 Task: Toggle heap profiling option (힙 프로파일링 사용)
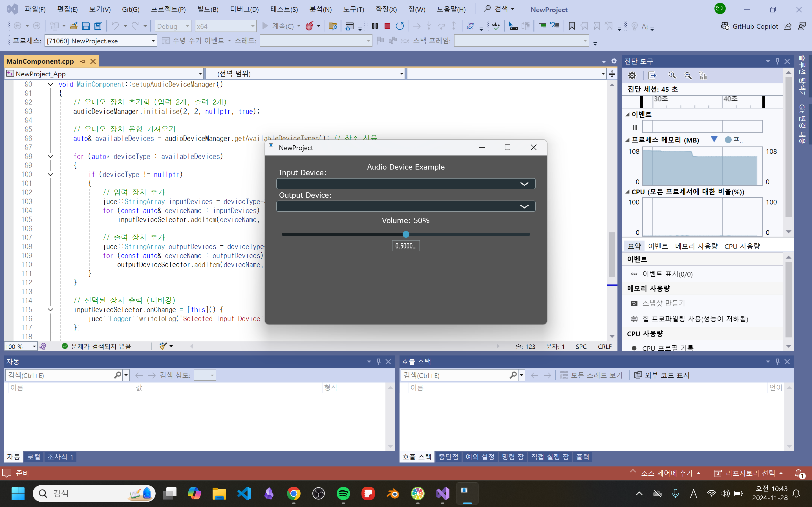(695, 319)
